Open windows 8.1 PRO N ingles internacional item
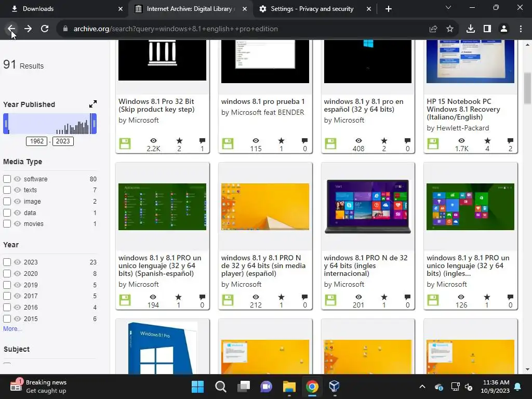This screenshot has width=532, height=399. (366, 265)
